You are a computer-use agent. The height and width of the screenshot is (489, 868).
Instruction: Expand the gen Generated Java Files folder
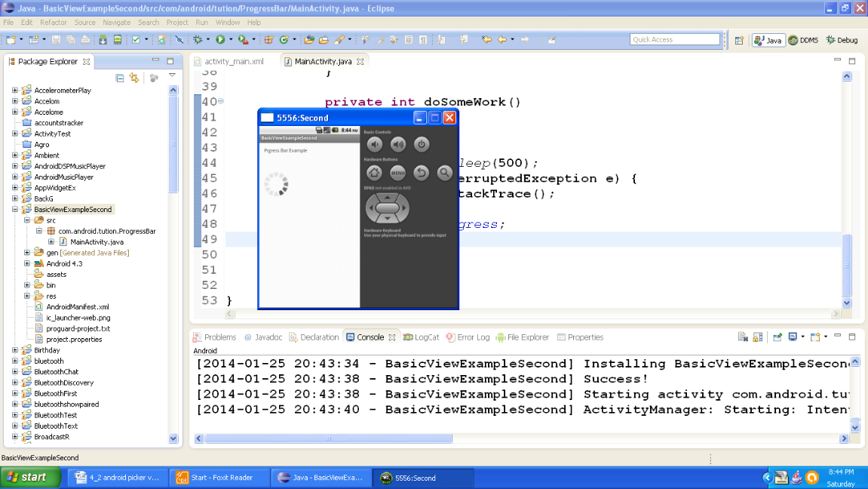click(x=27, y=253)
